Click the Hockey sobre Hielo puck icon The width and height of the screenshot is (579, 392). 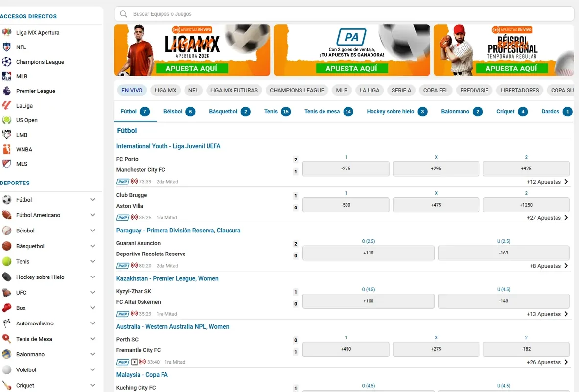tap(7, 277)
